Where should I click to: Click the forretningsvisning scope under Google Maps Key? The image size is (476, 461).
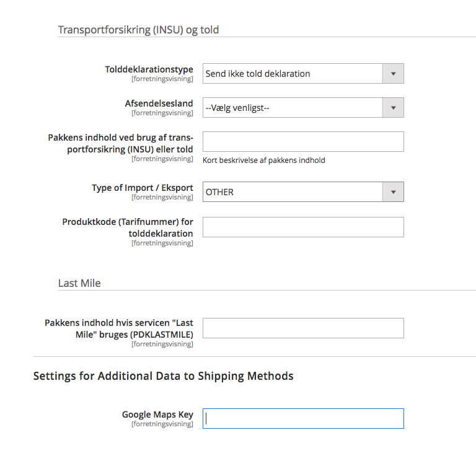pos(162,424)
